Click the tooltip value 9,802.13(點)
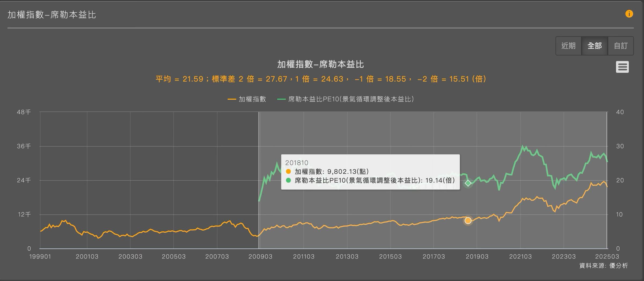 pos(348,171)
